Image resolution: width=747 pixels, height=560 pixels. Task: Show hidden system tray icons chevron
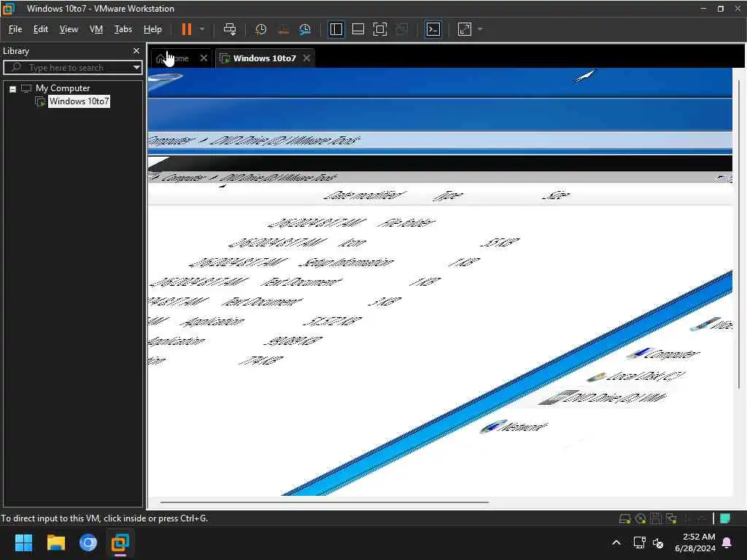point(616,542)
